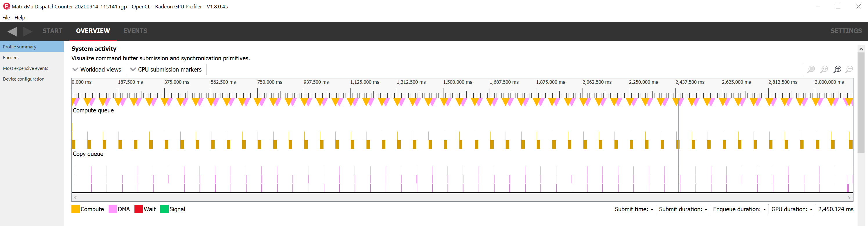The image size is (868, 226).
Task: Select Barriers in the sidebar
Action: (x=11, y=57)
